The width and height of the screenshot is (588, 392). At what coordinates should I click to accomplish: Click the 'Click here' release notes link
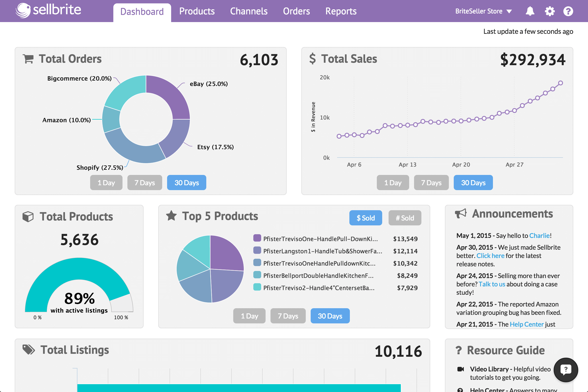coord(490,256)
